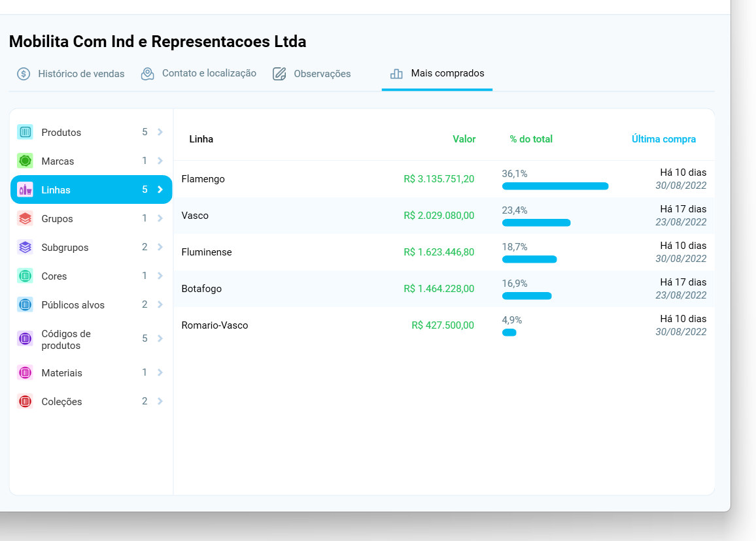Click the Produtos barcode icon
This screenshot has height=541, width=756.
click(x=25, y=132)
